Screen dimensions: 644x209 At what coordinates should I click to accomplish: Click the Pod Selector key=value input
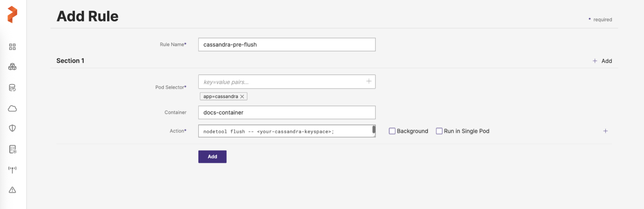coord(281,82)
